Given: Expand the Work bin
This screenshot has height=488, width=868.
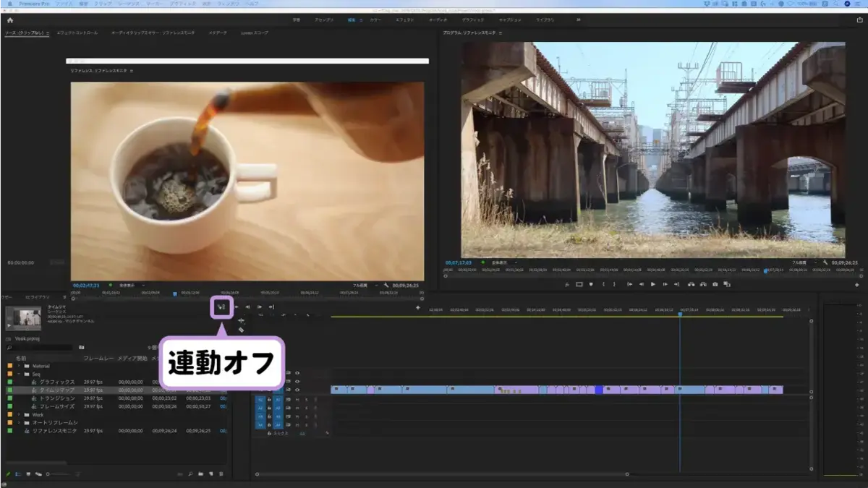Looking at the screenshot, I should point(19,414).
